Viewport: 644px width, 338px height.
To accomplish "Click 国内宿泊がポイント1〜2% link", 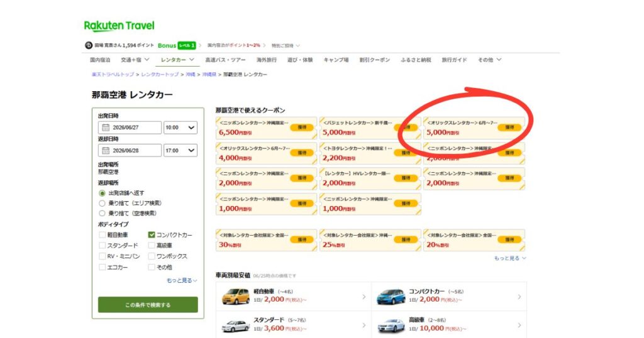I will click(234, 45).
